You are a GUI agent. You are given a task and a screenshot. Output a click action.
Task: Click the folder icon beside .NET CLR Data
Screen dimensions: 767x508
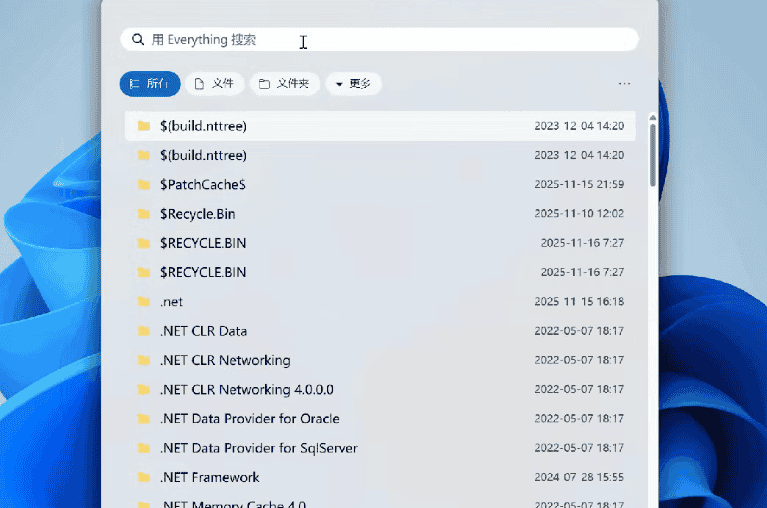[x=144, y=331]
